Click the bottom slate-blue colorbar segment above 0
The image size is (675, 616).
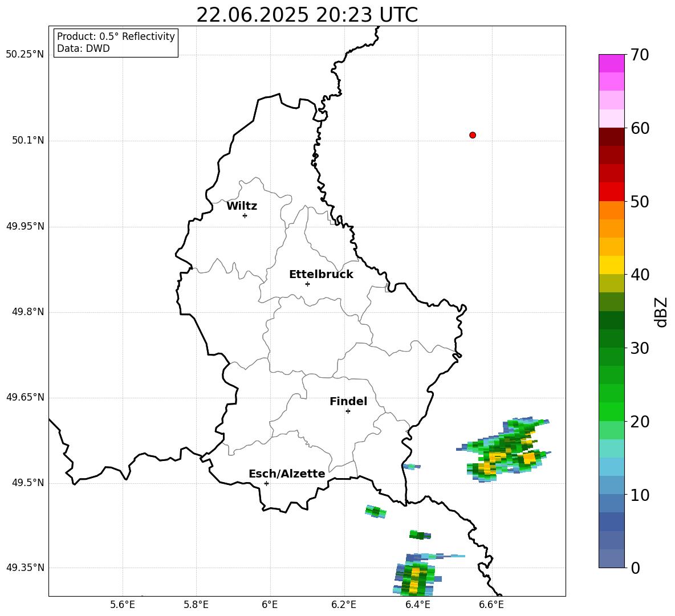coord(612,558)
